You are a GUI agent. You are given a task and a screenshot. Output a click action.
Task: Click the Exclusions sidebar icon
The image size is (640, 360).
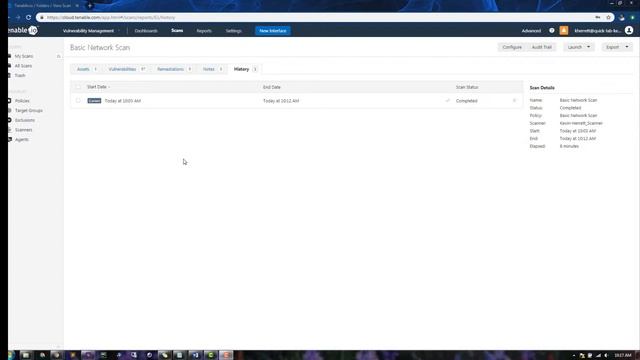(x=9, y=120)
